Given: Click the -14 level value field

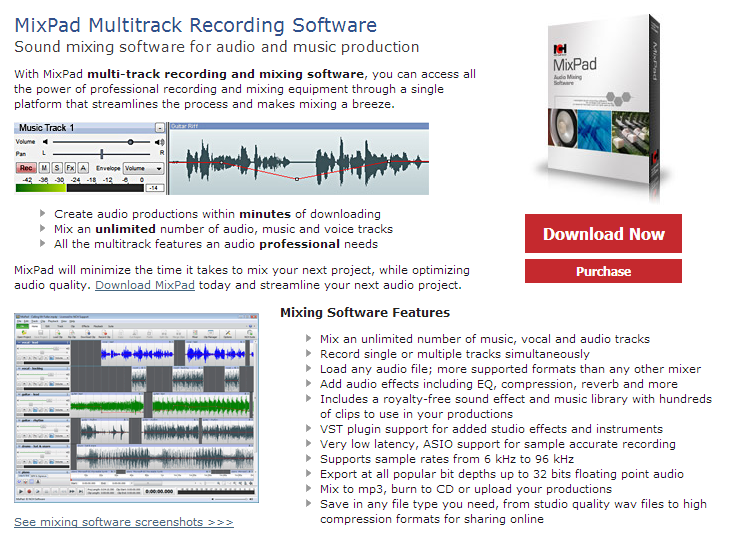Looking at the screenshot, I should click(155, 188).
